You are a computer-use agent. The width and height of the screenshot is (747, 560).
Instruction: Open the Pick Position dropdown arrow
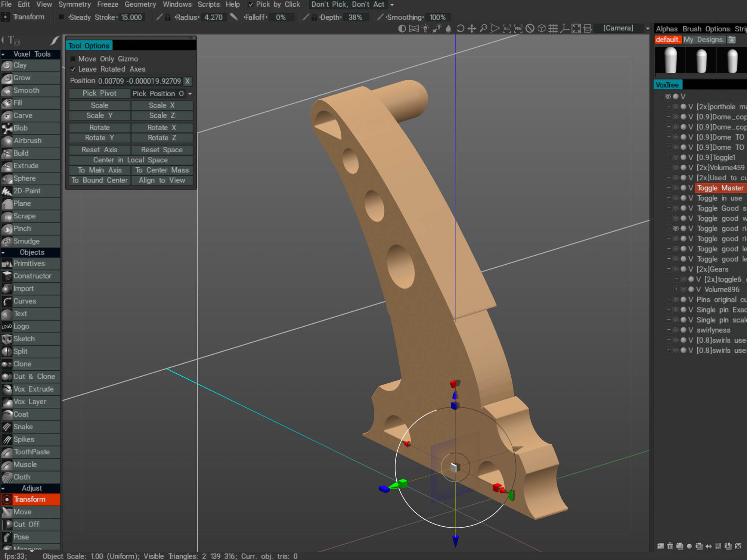190,94
